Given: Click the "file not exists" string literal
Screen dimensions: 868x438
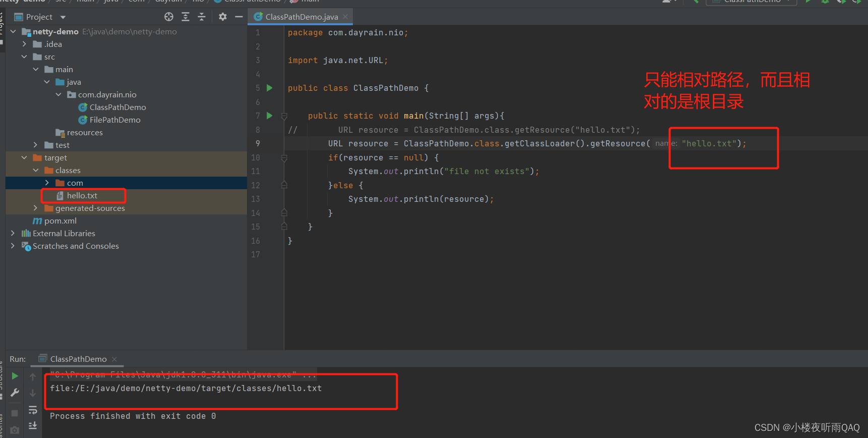Looking at the screenshot, I should pos(487,171).
